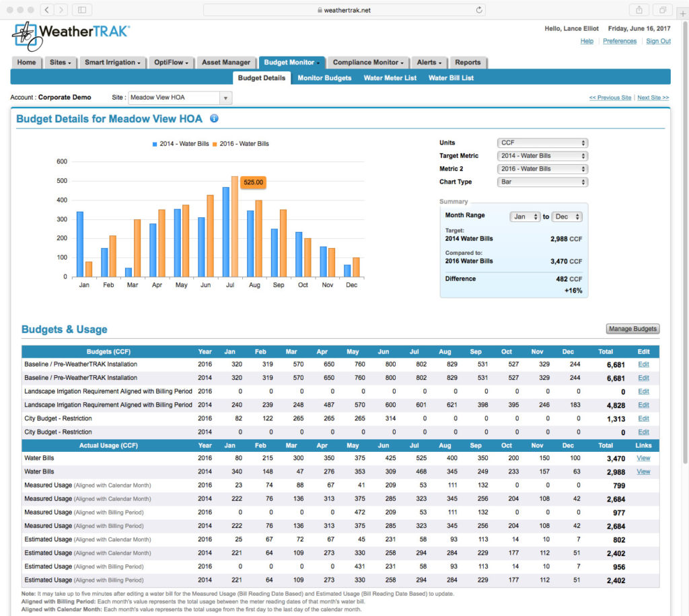Click the Sign Out link
The height and width of the screenshot is (616, 689).
pyautogui.click(x=658, y=41)
